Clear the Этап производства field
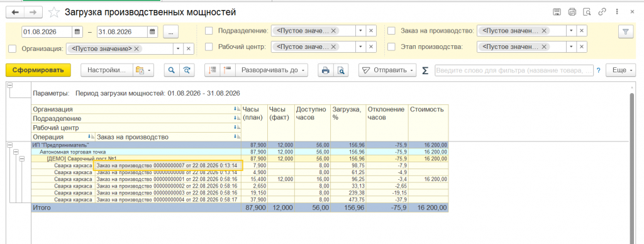Image resolution: width=644 pixels, height=244 pixels. click(x=582, y=47)
